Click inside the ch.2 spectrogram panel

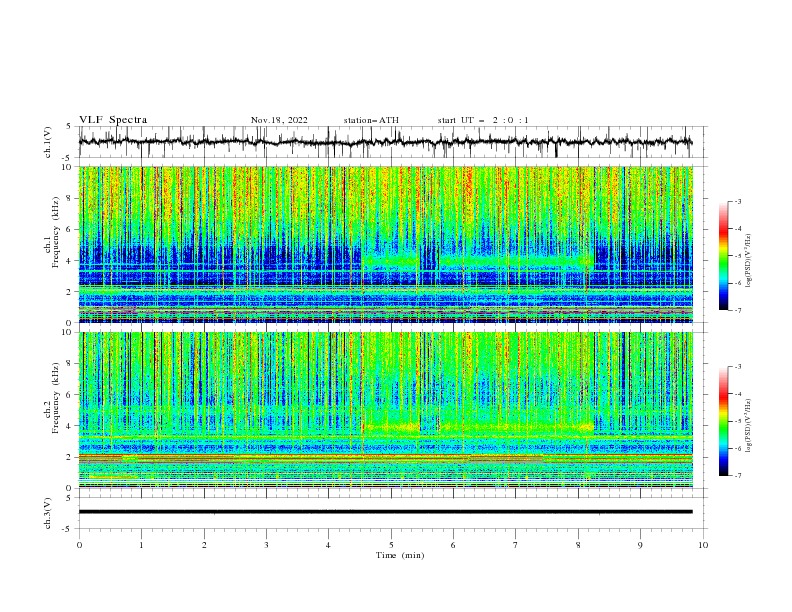[385, 410]
